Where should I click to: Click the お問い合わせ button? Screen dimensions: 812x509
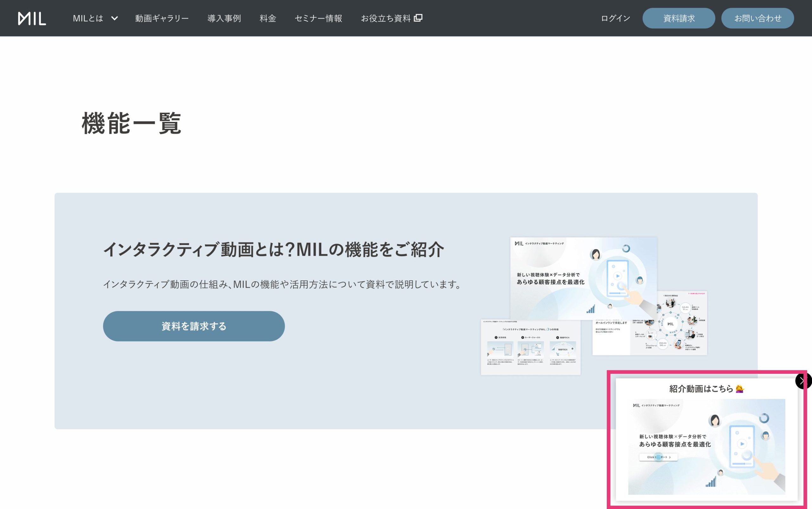click(757, 18)
